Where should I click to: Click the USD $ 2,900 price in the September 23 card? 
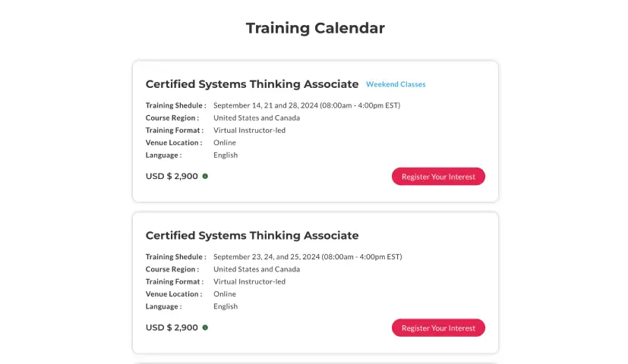click(172, 328)
